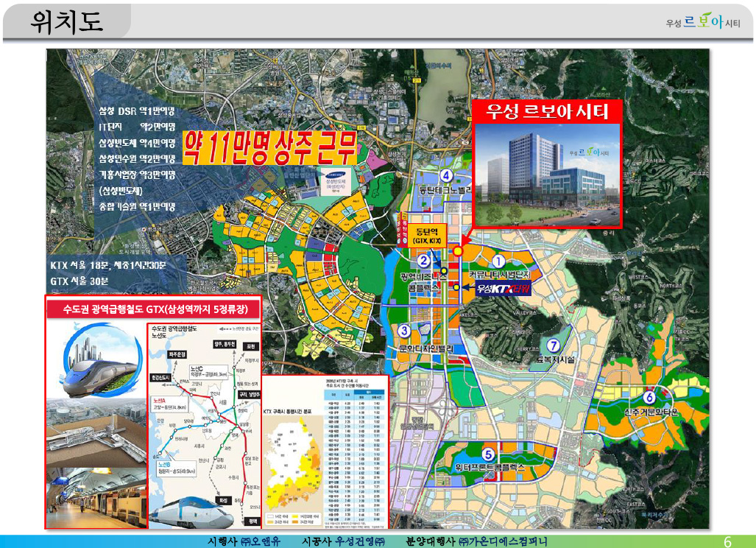The height and width of the screenshot is (548, 756).
Task: Click the circled number 3 map marker
Action: click(403, 331)
